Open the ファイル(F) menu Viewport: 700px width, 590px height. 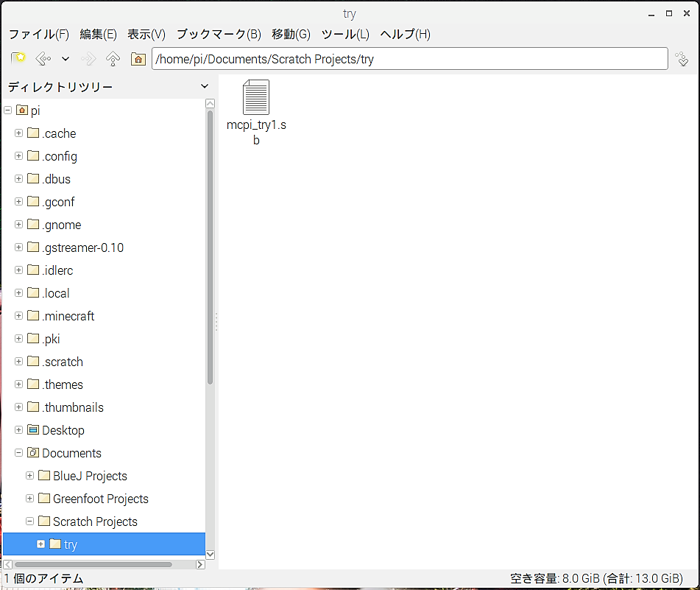point(39,35)
